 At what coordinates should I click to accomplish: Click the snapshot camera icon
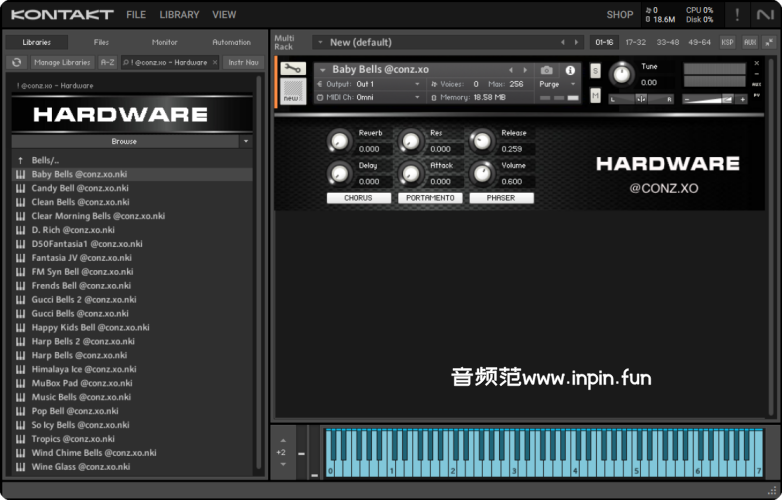tap(546, 70)
